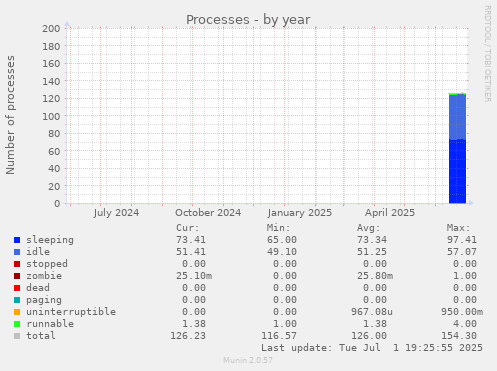The width and height of the screenshot is (497, 371).
Task: Select the stopped legend color square
Action: click(x=17, y=264)
